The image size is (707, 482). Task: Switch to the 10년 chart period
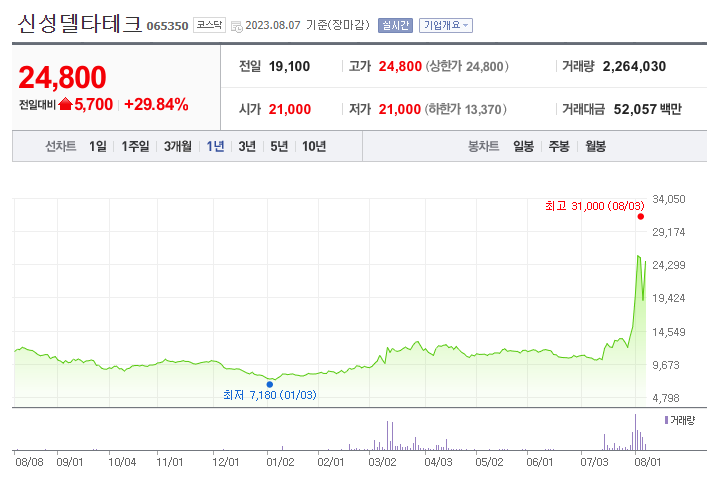coord(314,146)
